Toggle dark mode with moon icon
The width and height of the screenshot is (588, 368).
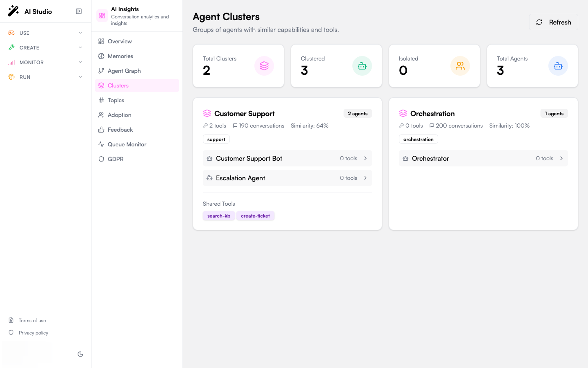(x=80, y=354)
